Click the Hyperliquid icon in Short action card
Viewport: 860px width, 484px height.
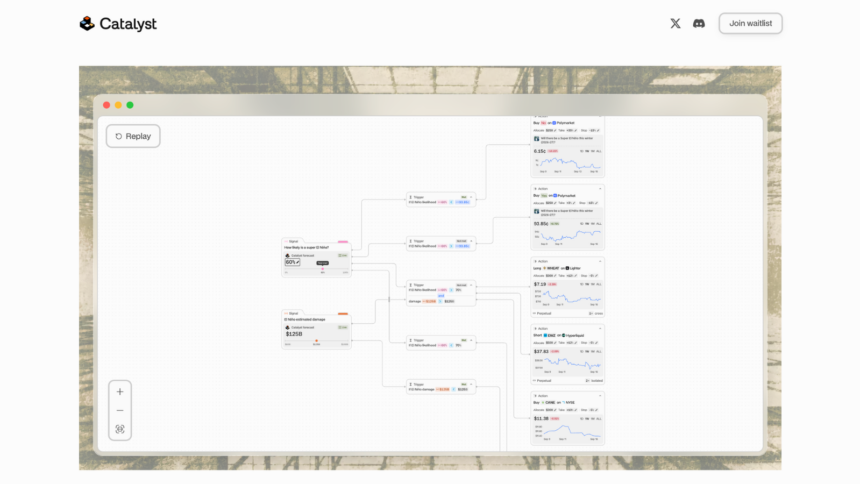[x=563, y=335]
